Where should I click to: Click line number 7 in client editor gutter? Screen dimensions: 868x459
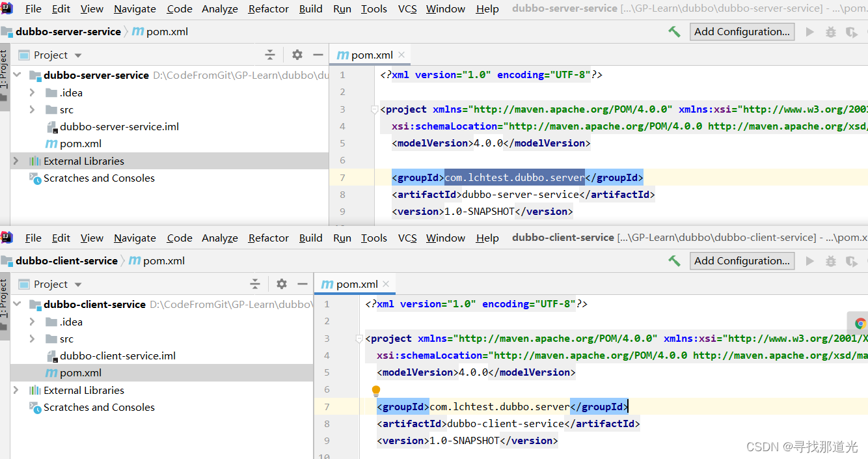[x=327, y=407]
